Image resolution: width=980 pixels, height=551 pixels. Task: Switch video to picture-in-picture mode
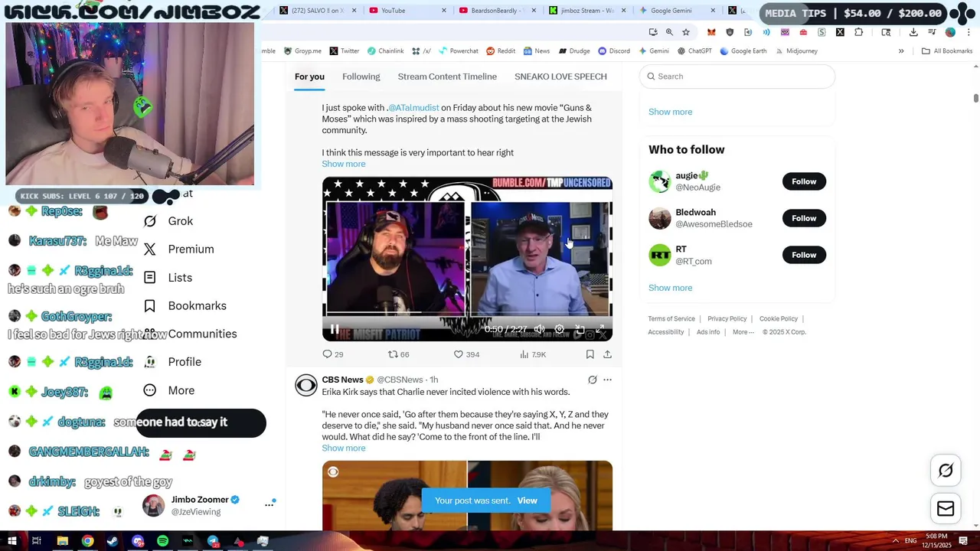point(580,330)
